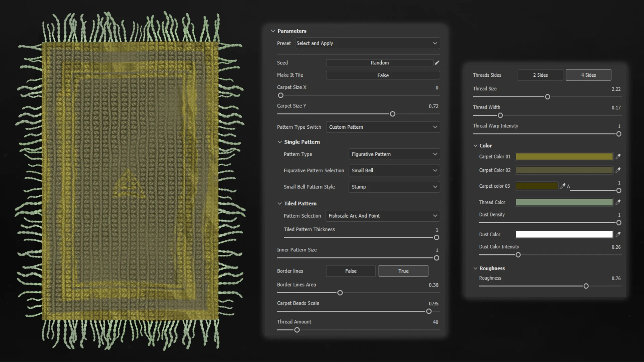The image size is (644, 362).
Task: Collapse the Tiled Pattern group
Action: pyautogui.click(x=279, y=203)
